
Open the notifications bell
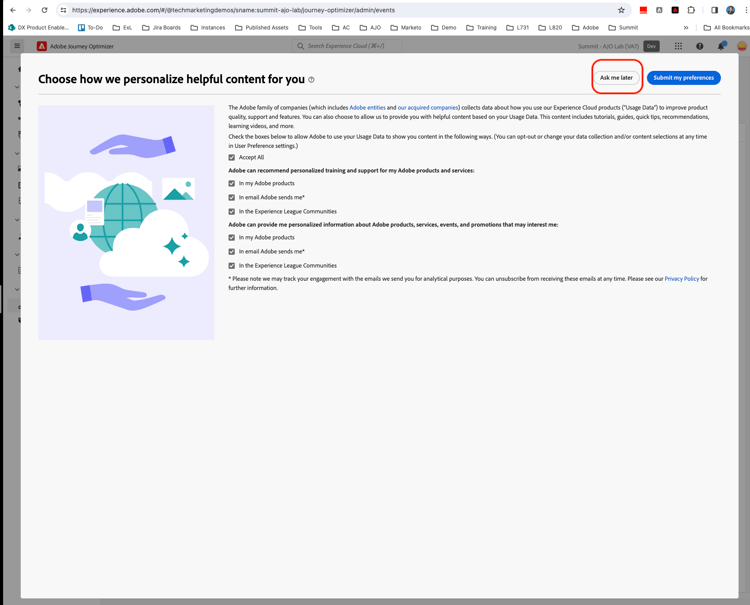click(x=721, y=46)
